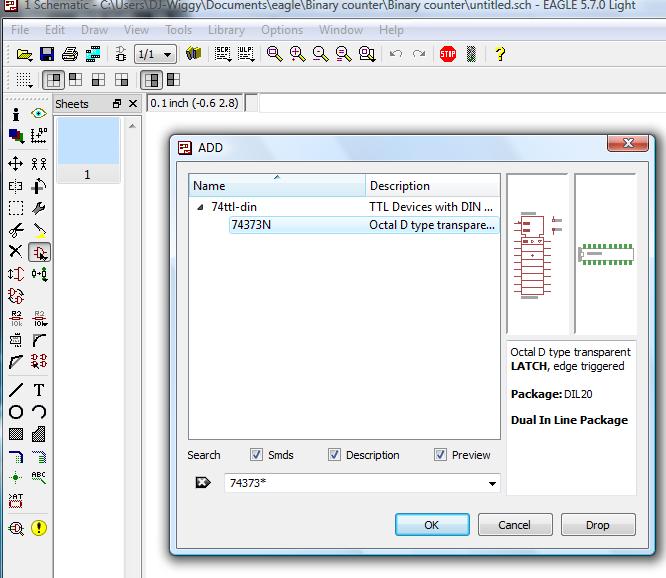Click Cancel in the ADD dialog
666x578 pixels.
(x=515, y=525)
